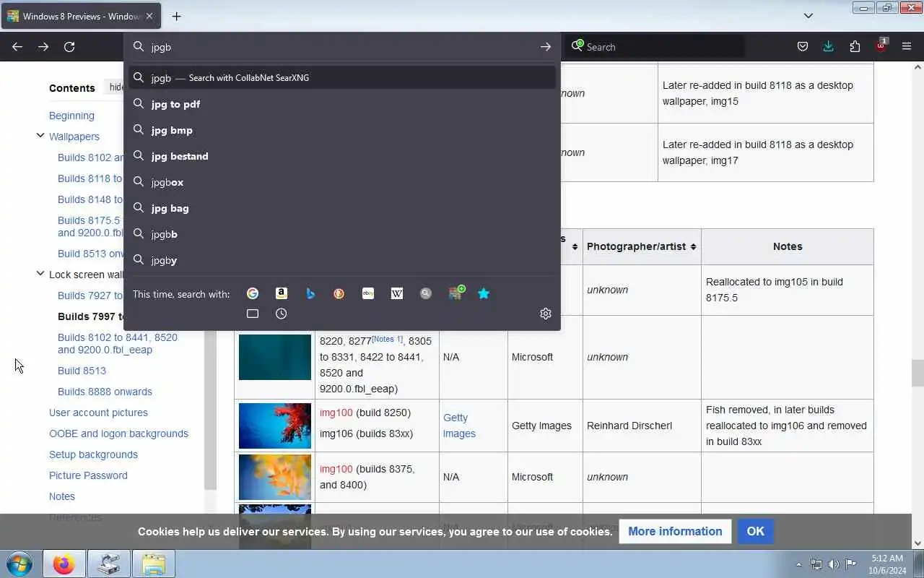
Task: Search bookmarks with the blue star icon
Action: click(x=484, y=293)
